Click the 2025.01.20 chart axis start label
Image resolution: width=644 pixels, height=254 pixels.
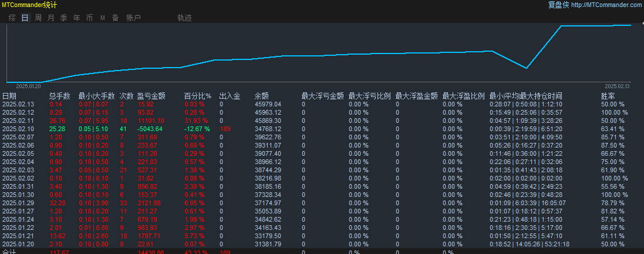(x=28, y=86)
